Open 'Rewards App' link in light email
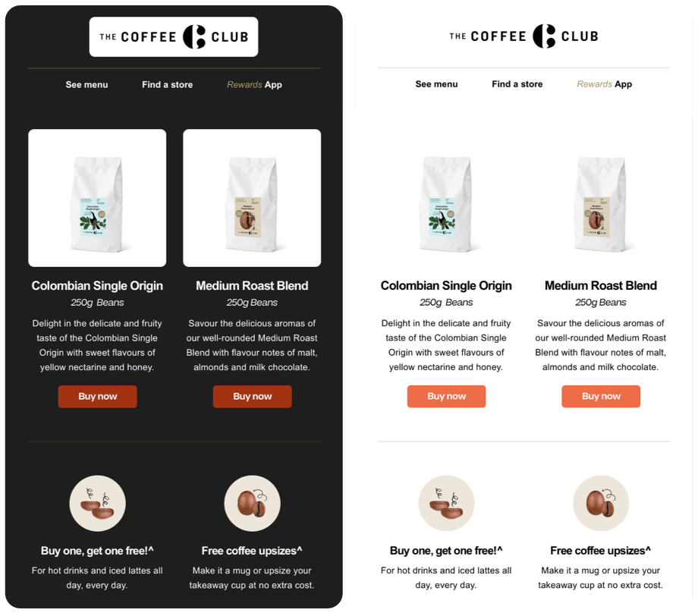Viewport: 698px width, 616px height. click(x=605, y=84)
